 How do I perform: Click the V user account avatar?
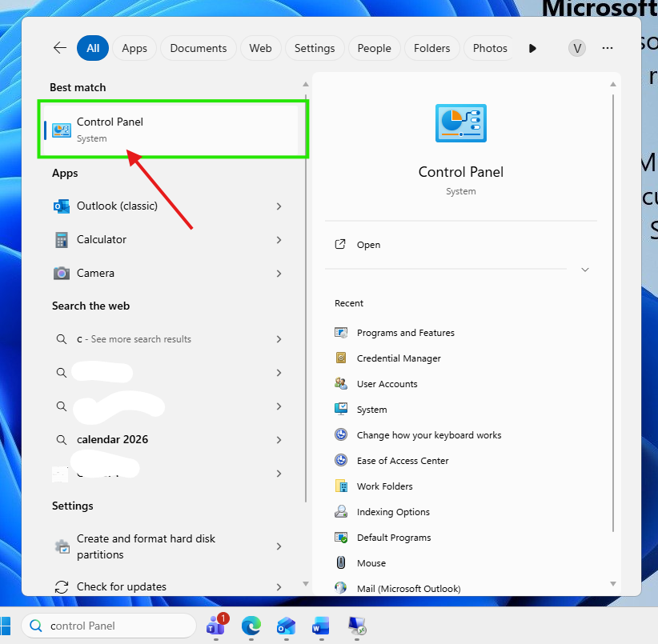pyautogui.click(x=577, y=48)
